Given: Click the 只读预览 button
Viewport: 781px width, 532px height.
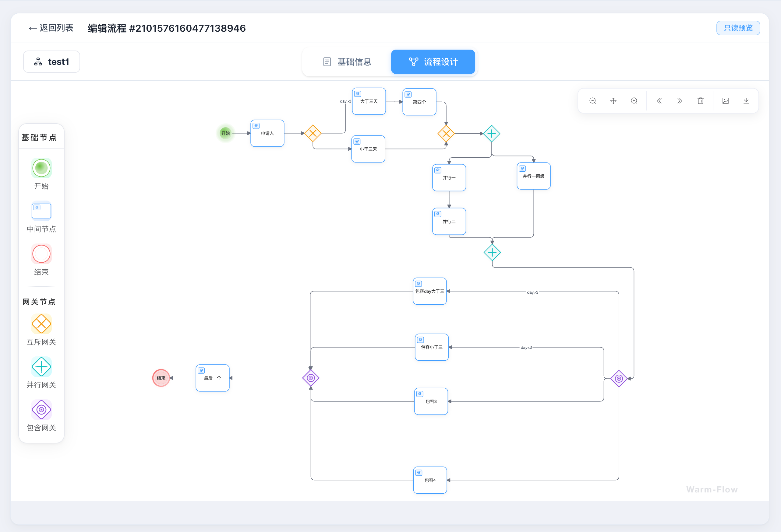Looking at the screenshot, I should 738,28.
